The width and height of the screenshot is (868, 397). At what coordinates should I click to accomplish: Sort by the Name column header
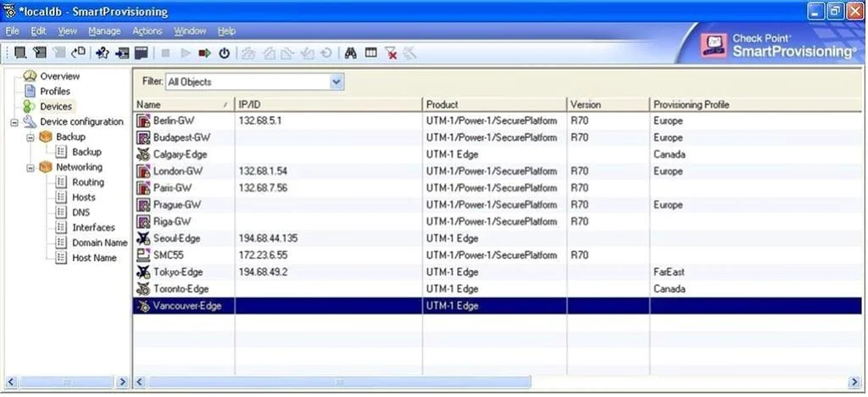[184, 104]
